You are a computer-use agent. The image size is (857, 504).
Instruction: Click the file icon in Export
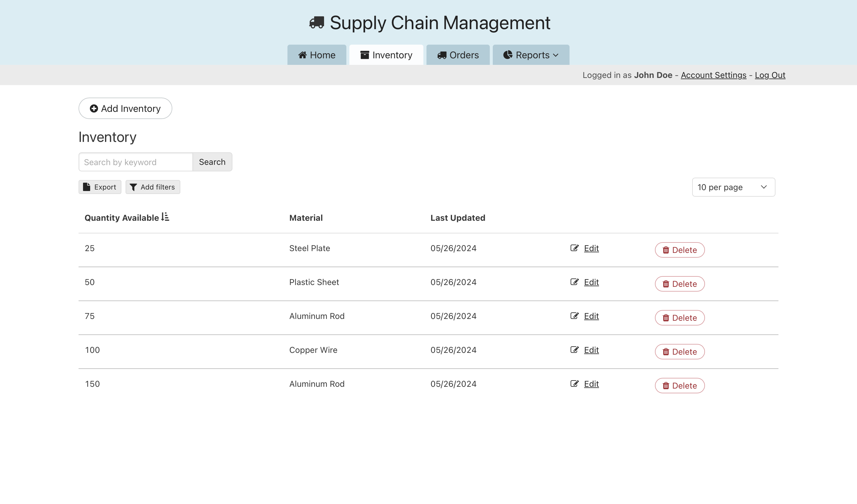pyautogui.click(x=87, y=187)
